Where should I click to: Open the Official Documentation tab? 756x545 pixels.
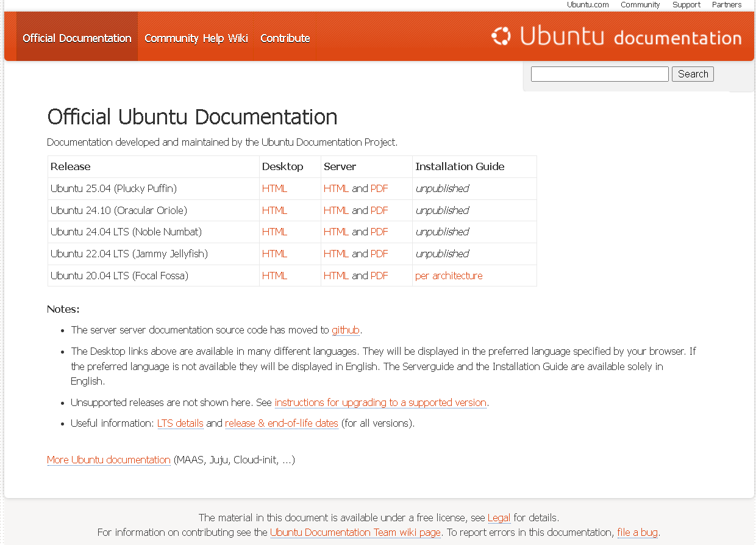tap(77, 38)
